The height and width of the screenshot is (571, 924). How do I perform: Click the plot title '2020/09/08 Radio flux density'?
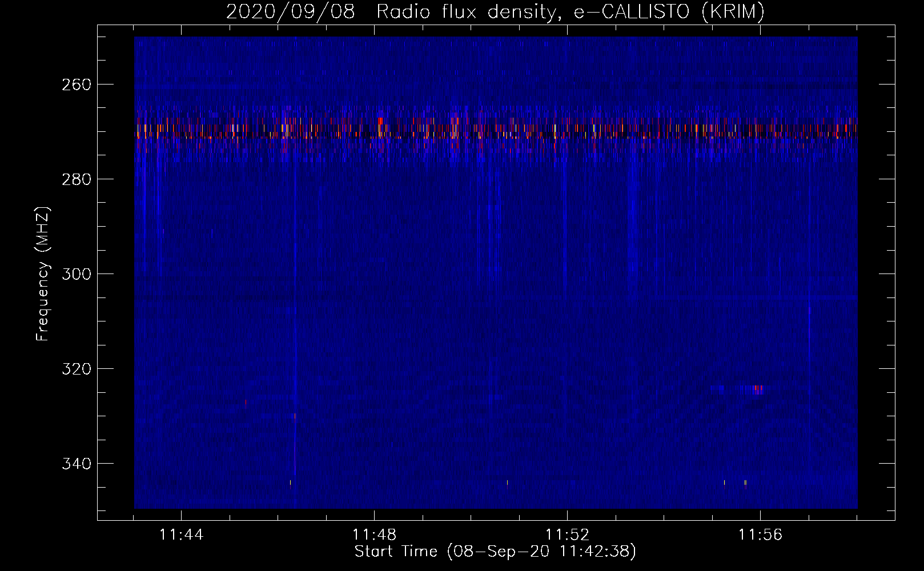coord(495,11)
